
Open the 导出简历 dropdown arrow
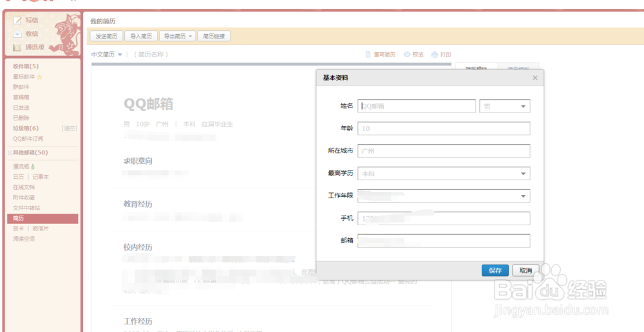191,37
